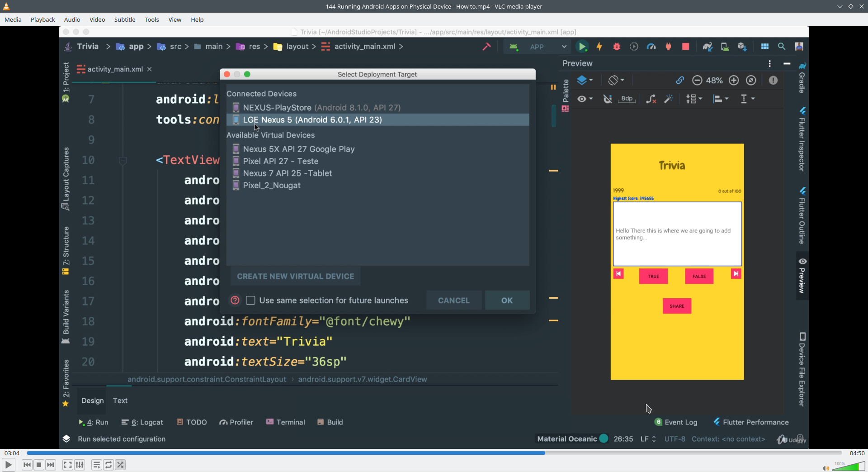Confirm deployment target with OK button
The height and width of the screenshot is (472, 868).
point(507,300)
